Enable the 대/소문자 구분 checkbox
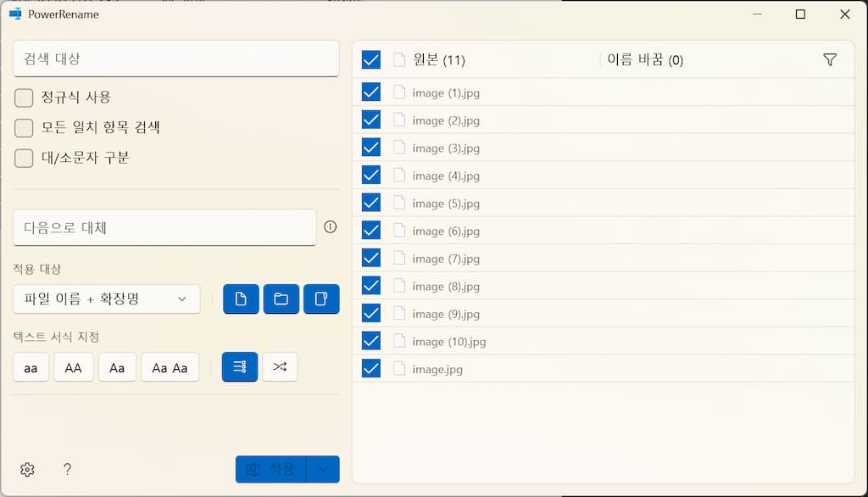The image size is (868, 497). coord(24,158)
